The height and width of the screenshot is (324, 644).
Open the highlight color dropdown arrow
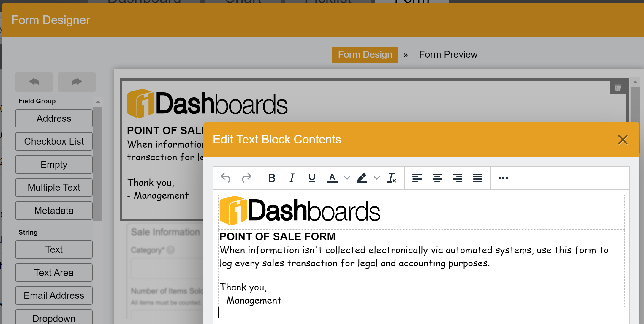coord(376,178)
